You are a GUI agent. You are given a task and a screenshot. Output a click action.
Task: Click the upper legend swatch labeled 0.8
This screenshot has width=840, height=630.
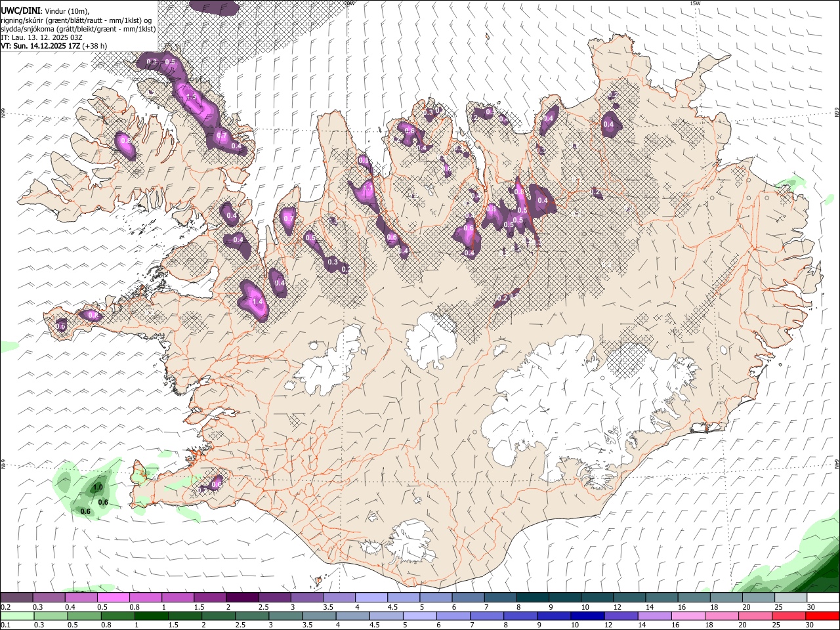pyautogui.click(x=145, y=597)
